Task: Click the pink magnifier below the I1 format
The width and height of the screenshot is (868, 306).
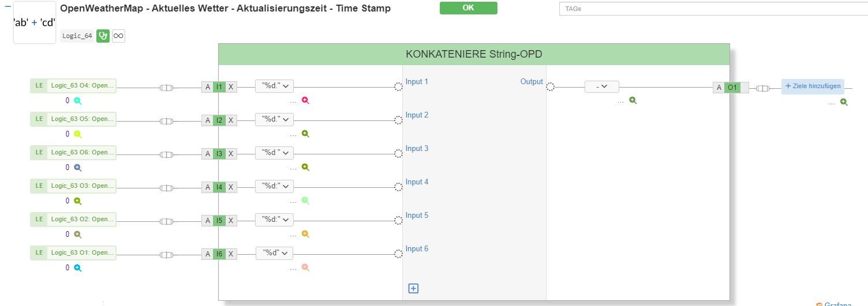Action: [x=305, y=100]
